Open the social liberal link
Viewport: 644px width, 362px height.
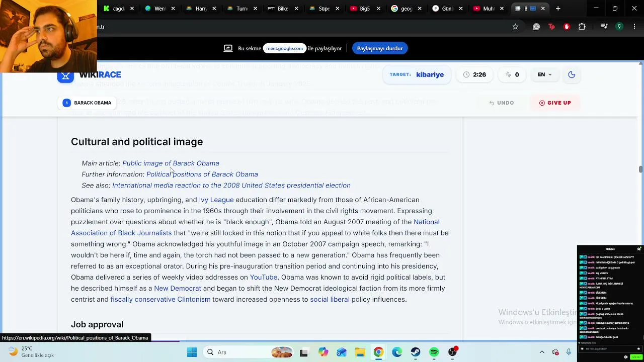point(330,299)
